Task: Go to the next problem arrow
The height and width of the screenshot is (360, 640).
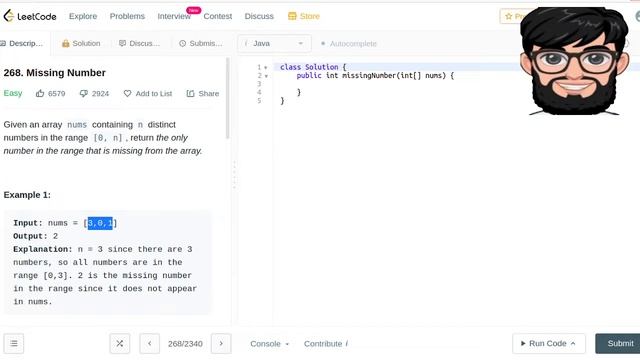Action: pos(221,344)
